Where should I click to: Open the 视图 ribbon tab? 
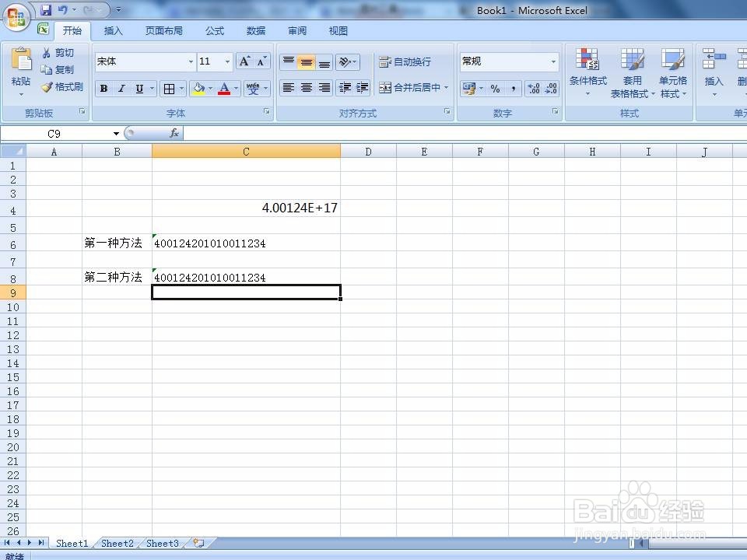(338, 31)
